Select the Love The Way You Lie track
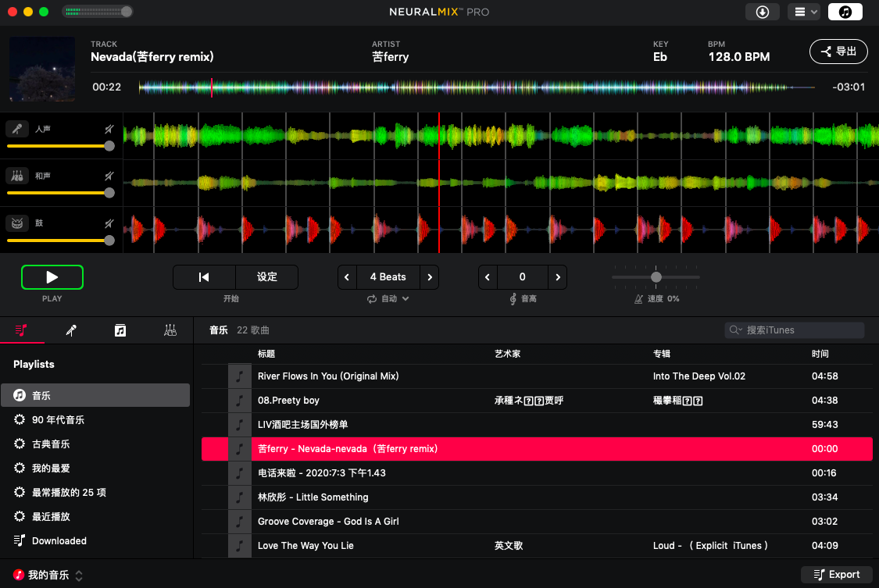This screenshot has height=588, width=879. point(537,545)
